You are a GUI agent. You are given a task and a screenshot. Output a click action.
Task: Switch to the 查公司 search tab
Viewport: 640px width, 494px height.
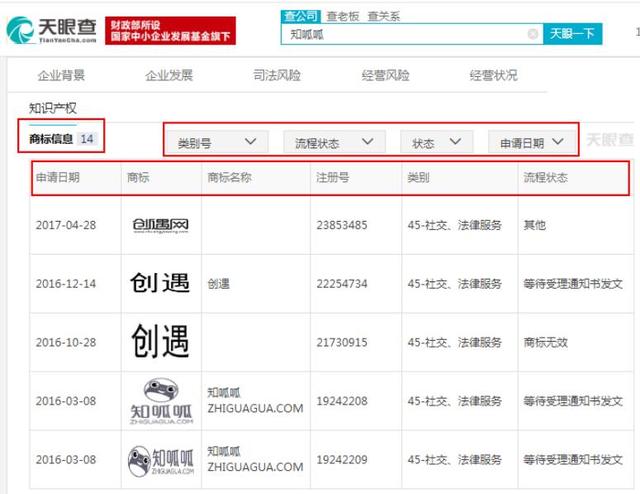point(301,16)
